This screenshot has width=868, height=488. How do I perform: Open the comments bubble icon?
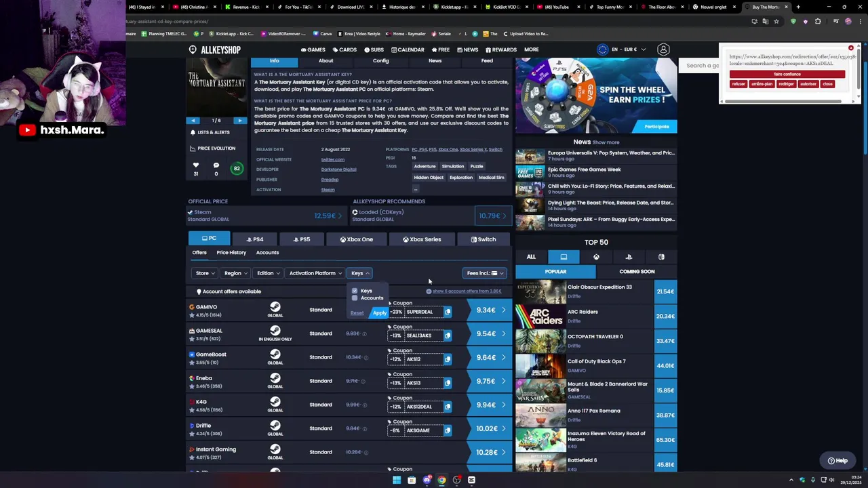[x=216, y=165]
